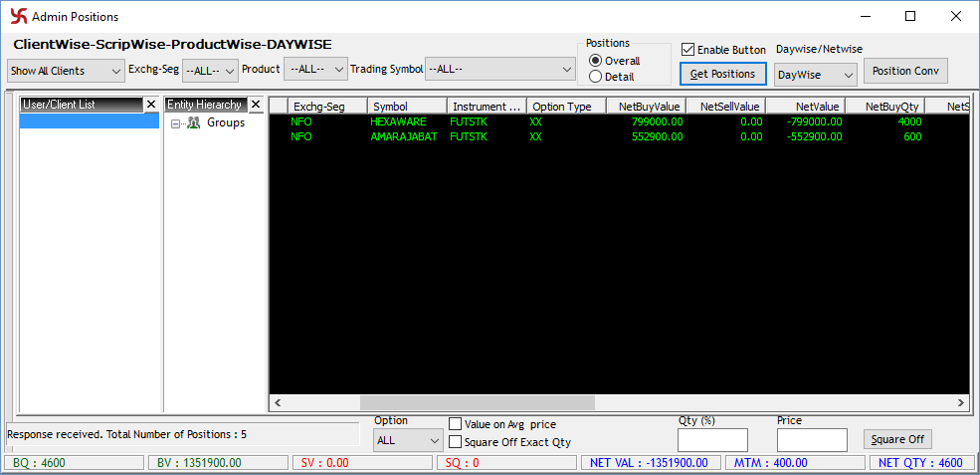Sort by the Exchg-Seg column header
Screen dimensions: 980x475
coord(327,107)
